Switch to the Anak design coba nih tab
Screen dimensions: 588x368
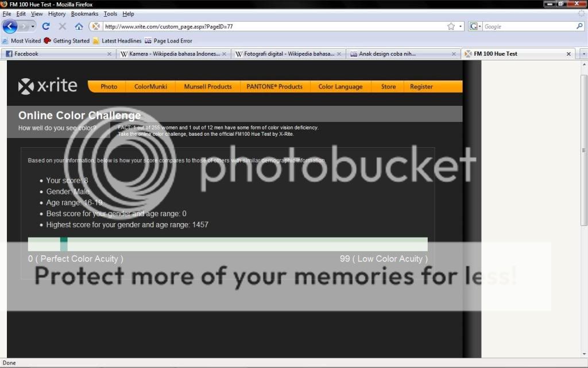click(x=403, y=54)
